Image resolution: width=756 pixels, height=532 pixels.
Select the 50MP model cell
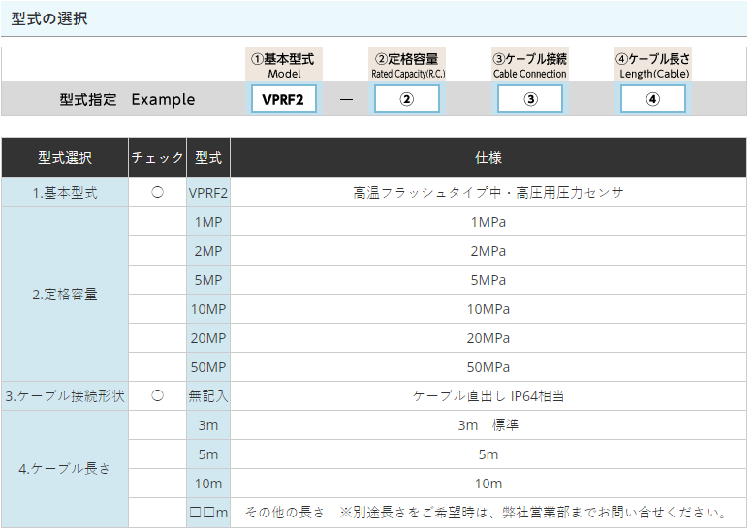tap(208, 367)
